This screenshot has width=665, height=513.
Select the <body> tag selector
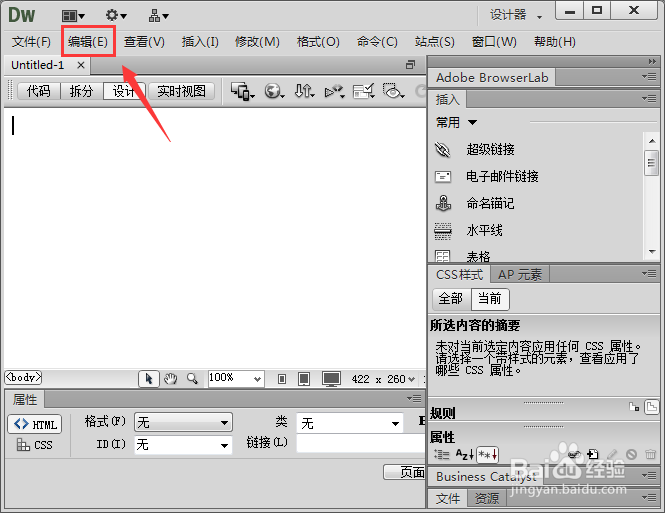pyautogui.click(x=23, y=377)
